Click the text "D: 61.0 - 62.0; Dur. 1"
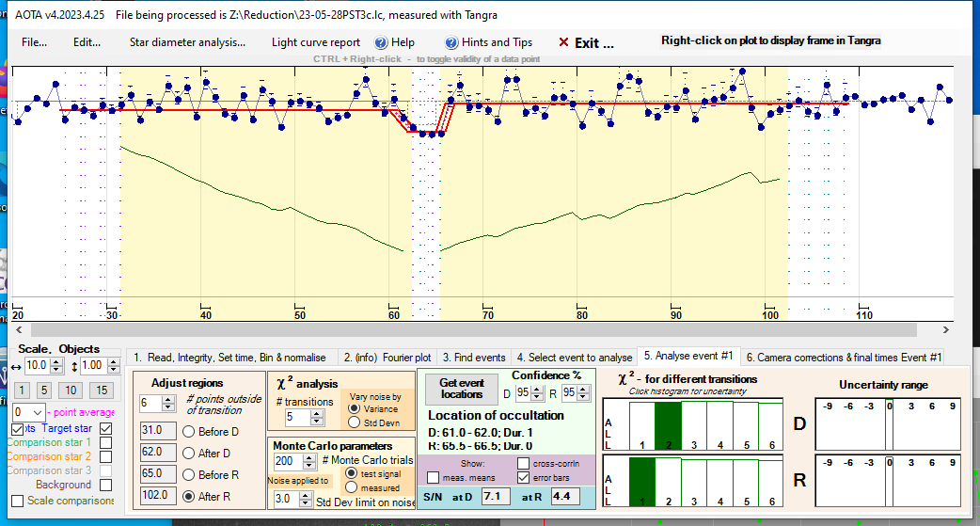Screen dimensions: 980x526 pos(480,432)
